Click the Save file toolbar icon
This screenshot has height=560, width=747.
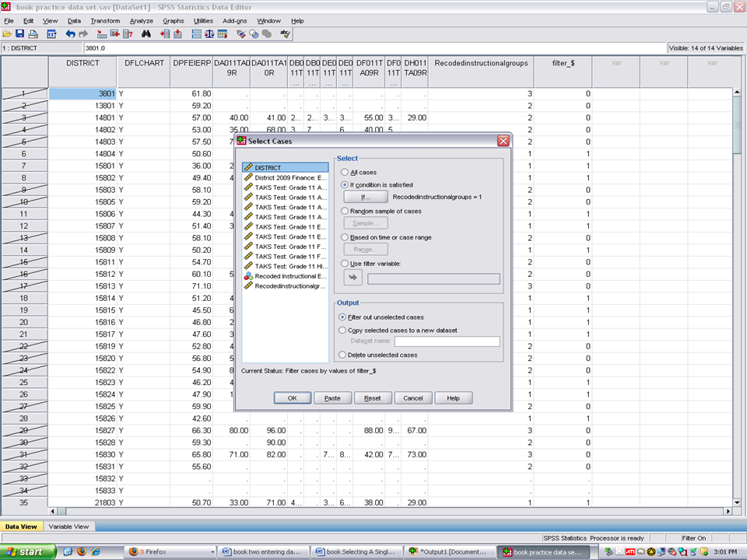coord(19,34)
